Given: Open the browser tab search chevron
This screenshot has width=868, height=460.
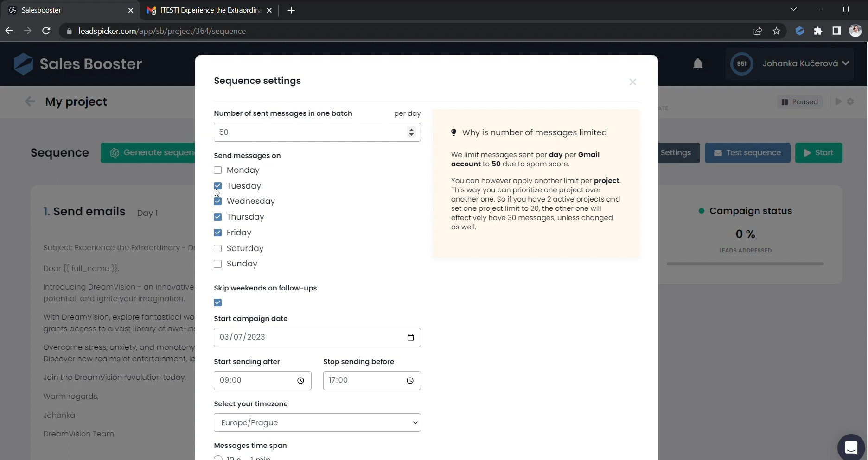Looking at the screenshot, I should 793,9.
